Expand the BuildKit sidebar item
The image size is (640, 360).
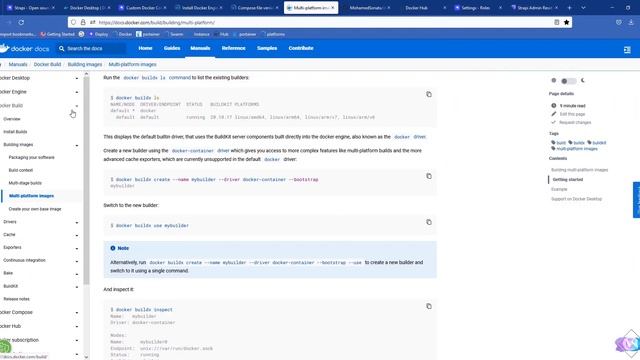(x=77, y=287)
